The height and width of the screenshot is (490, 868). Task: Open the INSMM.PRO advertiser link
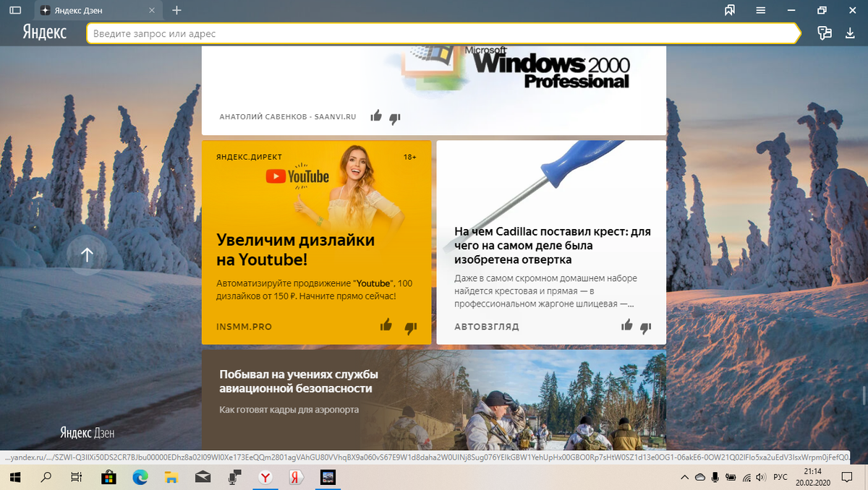pos(245,326)
